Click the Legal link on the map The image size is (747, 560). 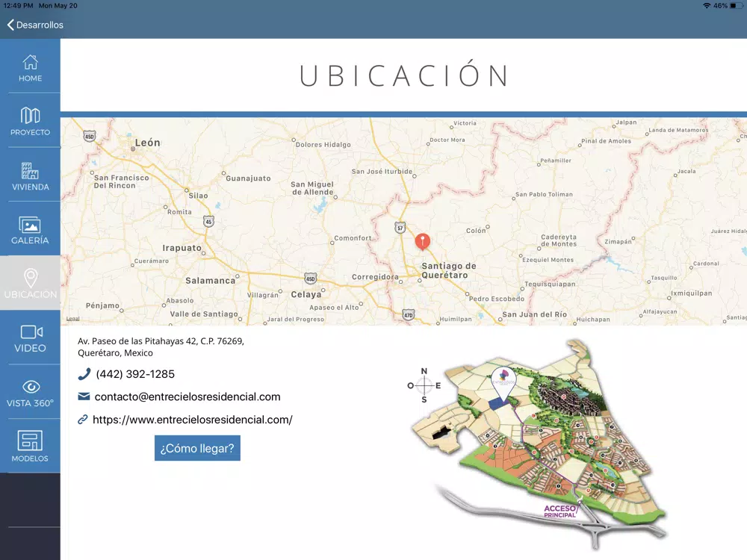coord(73,319)
